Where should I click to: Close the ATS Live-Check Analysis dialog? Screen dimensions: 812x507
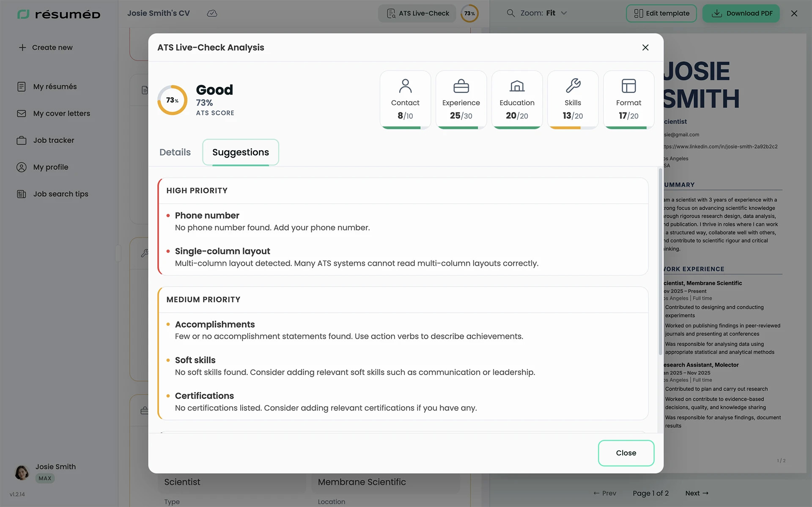(645, 47)
